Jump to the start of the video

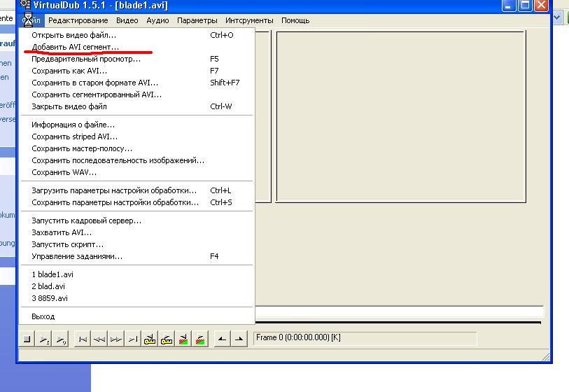(x=83, y=339)
